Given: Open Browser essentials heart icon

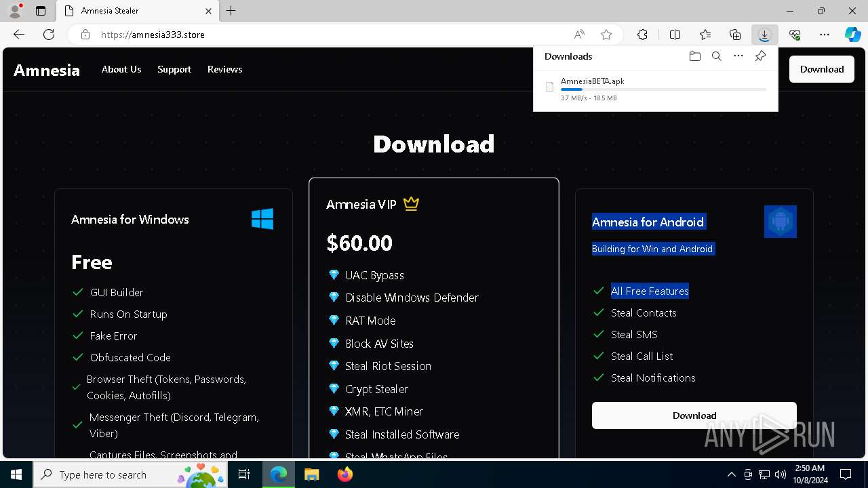Looking at the screenshot, I should click(795, 35).
